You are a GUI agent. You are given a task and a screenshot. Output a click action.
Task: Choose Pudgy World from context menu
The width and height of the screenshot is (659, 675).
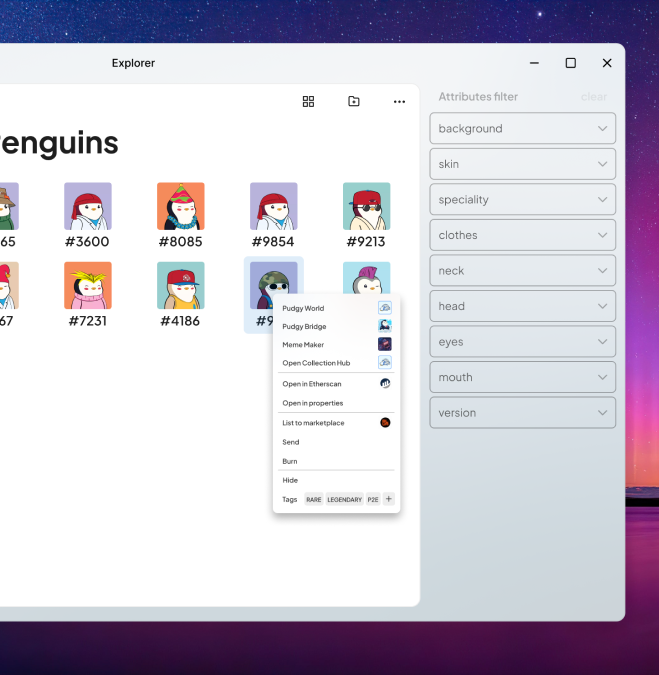click(336, 308)
